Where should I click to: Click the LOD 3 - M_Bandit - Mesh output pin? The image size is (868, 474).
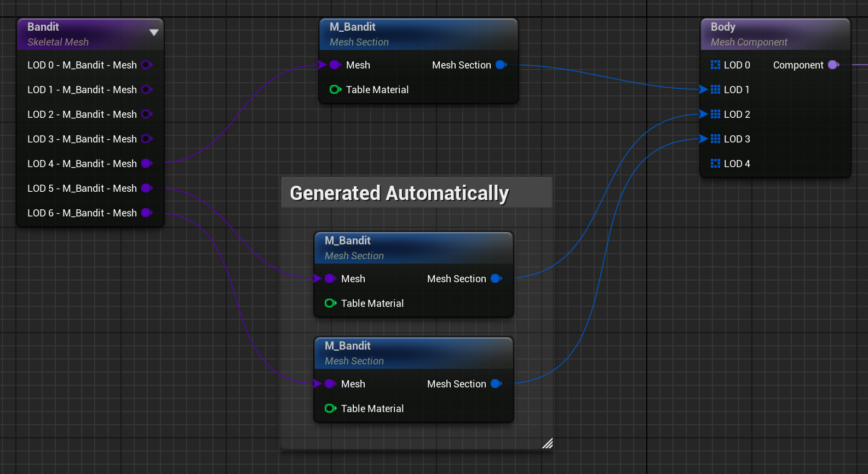(x=147, y=139)
